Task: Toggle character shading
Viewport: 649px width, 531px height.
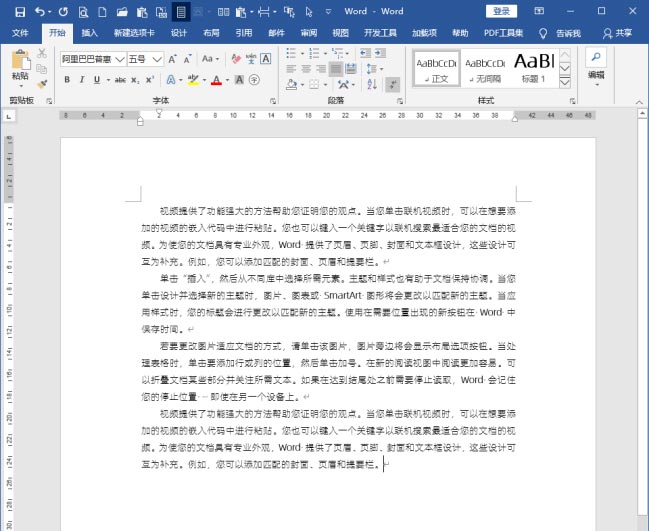Action: click(239, 79)
